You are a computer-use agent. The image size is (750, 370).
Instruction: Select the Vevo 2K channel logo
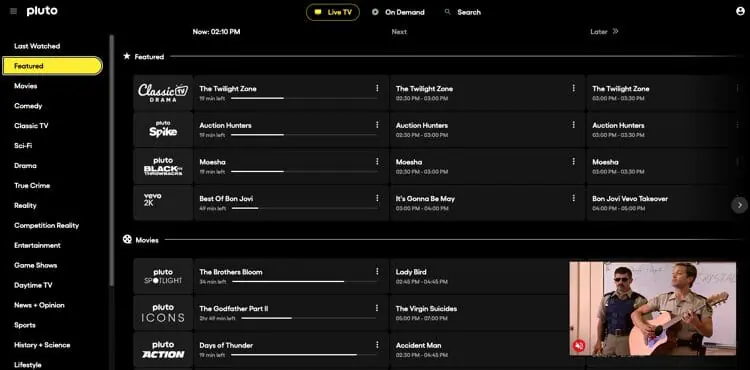coord(163,203)
